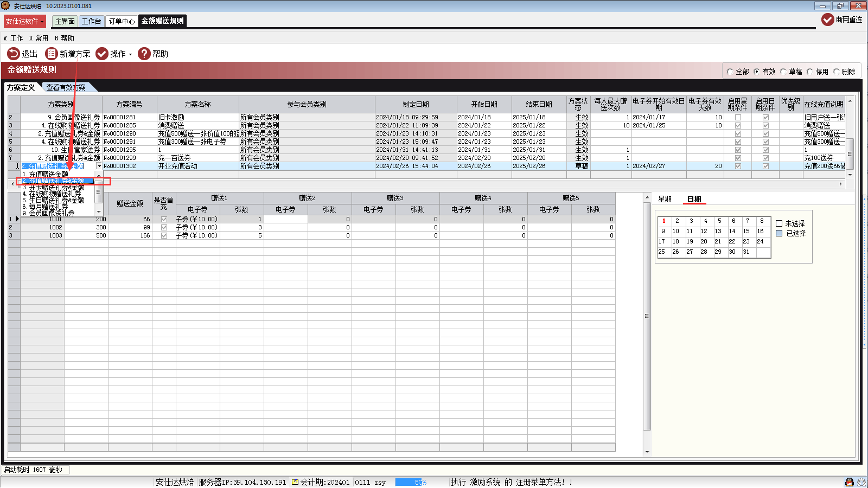The width and height of the screenshot is (868, 488).
Task: Switch to the 主界面 tab
Action: (x=65, y=21)
